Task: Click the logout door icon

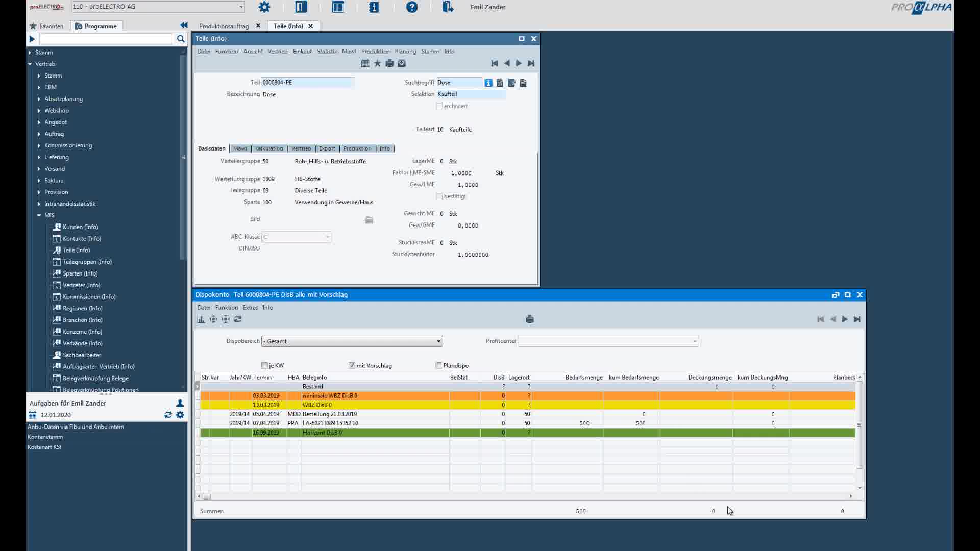Action: click(x=448, y=7)
